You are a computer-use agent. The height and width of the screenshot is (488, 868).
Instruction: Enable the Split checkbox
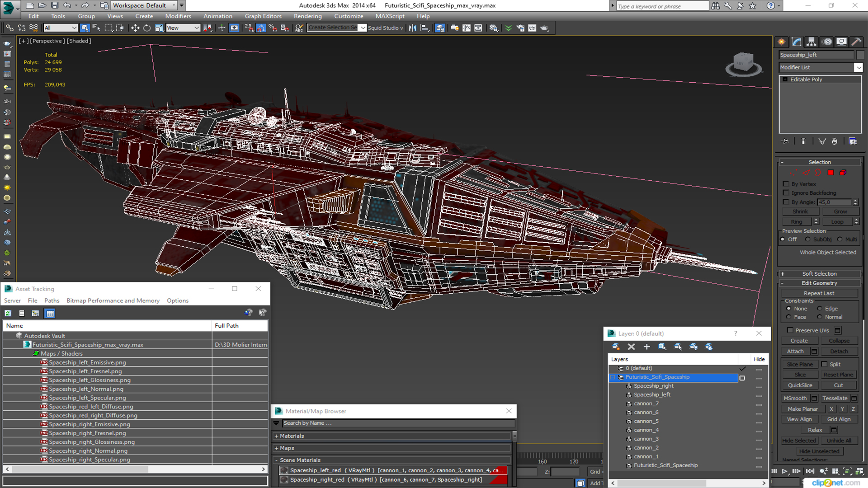click(824, 364)
